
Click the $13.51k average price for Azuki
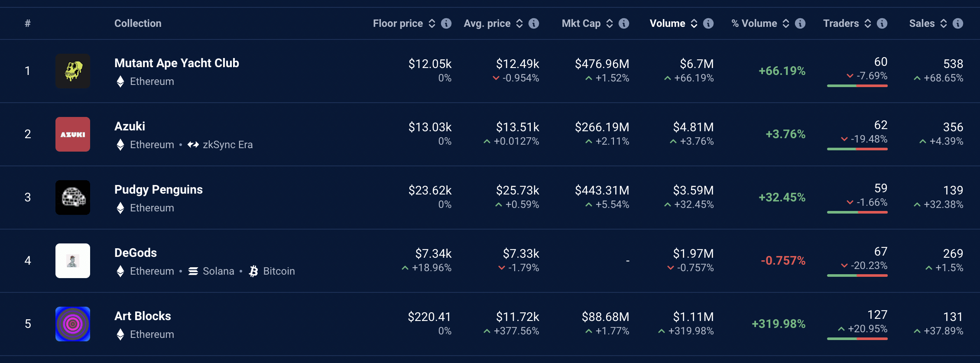(x=517, y=127)
